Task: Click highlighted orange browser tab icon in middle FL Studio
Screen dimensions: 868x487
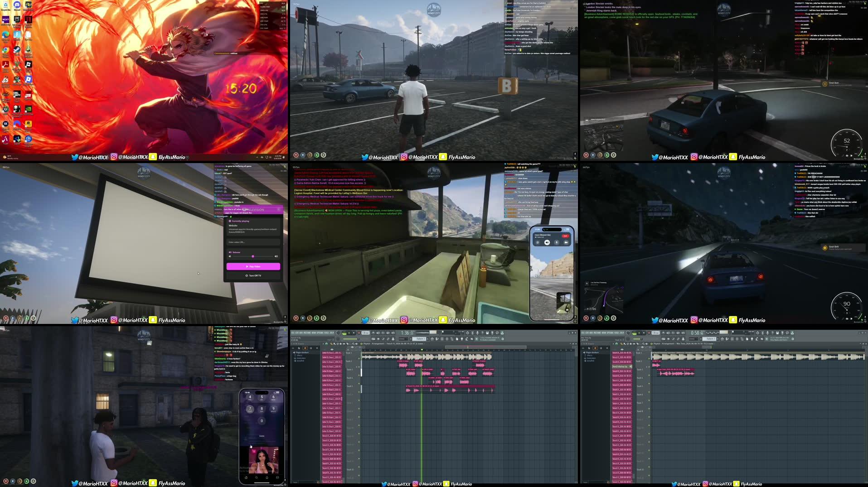Action: point(305,348)
